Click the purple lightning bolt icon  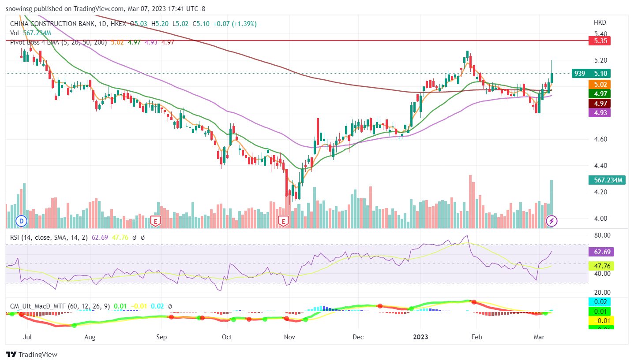[551, 221]
